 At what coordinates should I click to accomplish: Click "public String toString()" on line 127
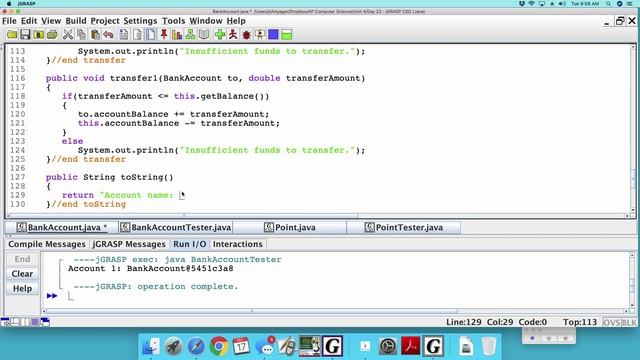(109, 177)
